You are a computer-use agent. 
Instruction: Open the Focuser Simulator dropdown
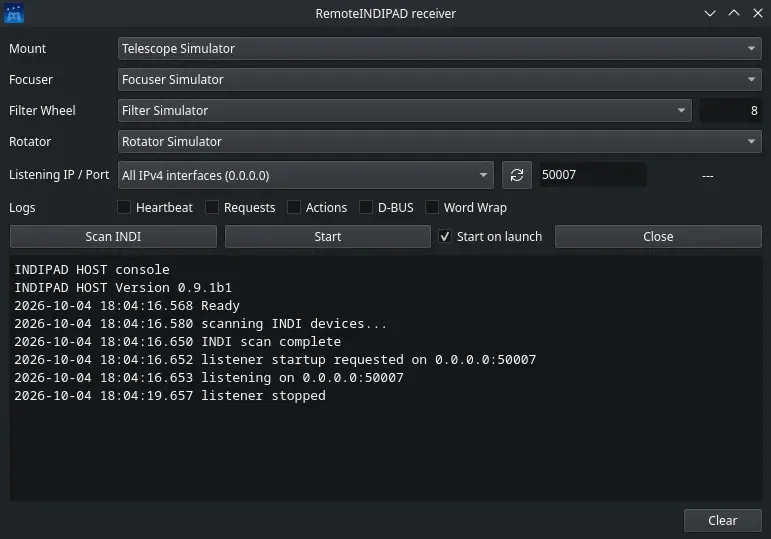(439, 80)
